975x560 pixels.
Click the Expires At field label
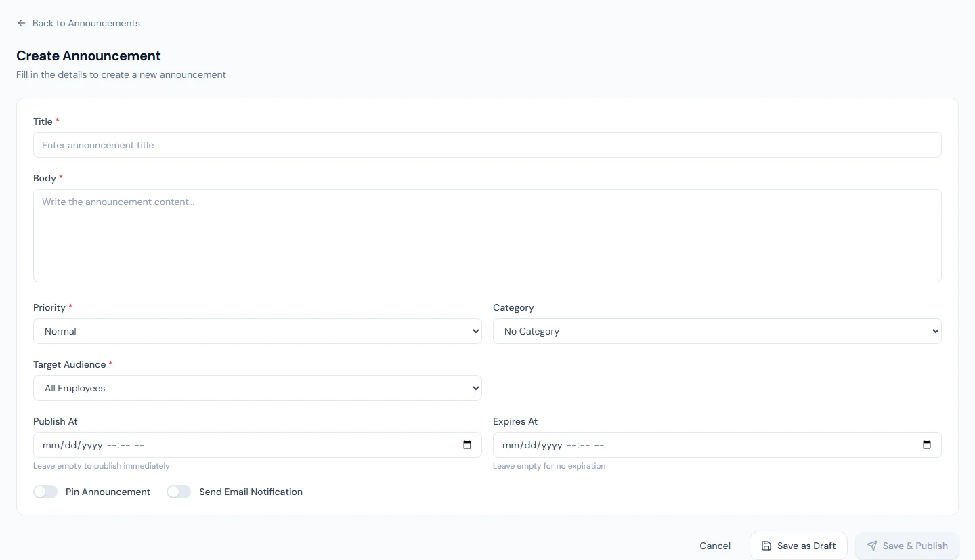[515, 421]
